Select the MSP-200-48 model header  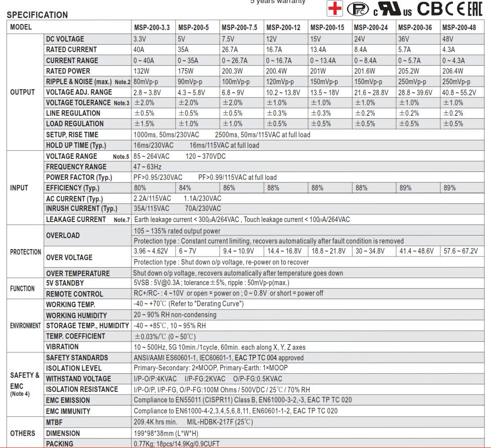click(459, 28)
